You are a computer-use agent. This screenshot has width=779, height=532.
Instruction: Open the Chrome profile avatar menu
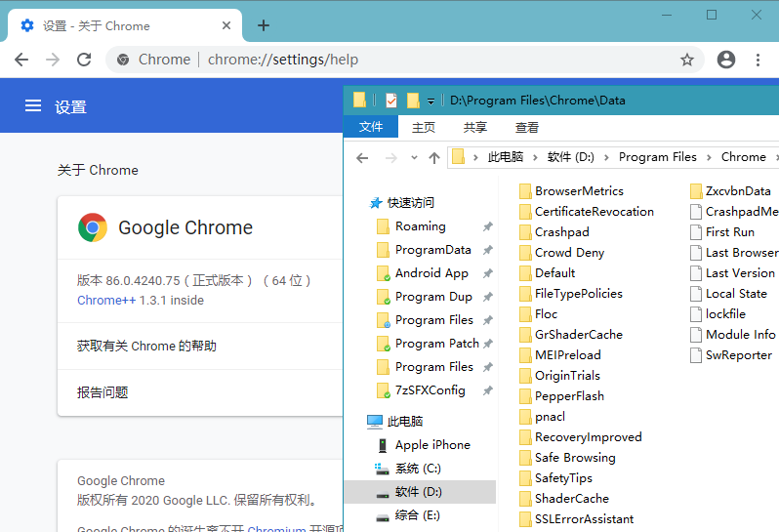click(726, 60)
